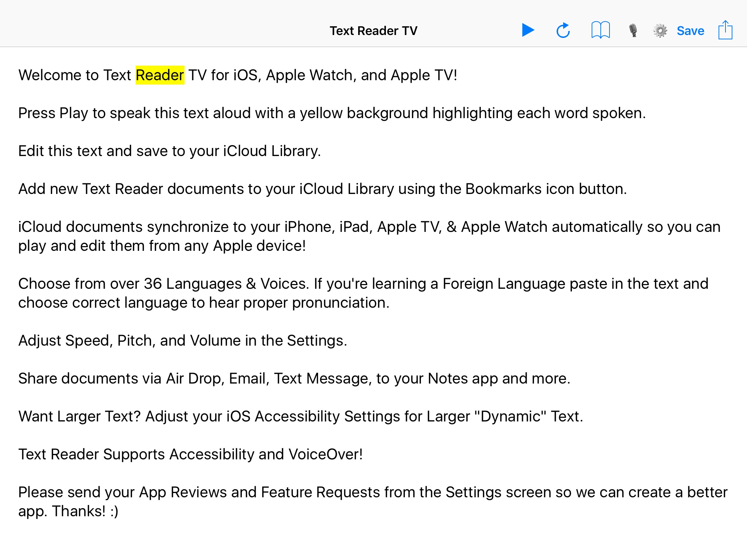Image resolution: width=747 pixels, height=560 pixels.
Task: Click the Save button
Action: point(690,31)
